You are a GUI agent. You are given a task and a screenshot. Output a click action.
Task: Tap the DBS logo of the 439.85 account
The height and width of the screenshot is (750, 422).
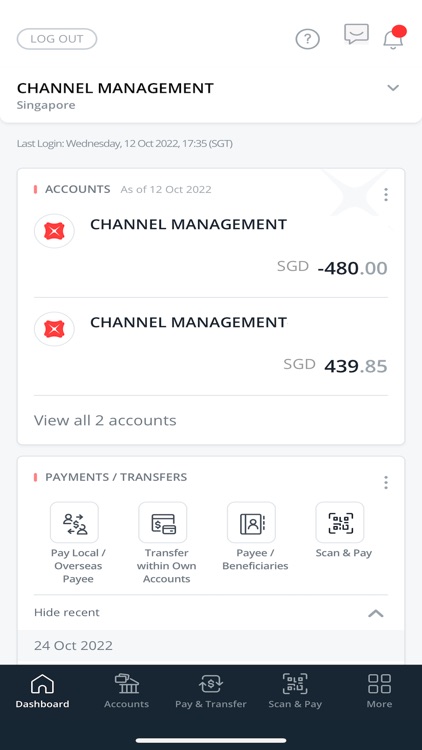[54, 329]
